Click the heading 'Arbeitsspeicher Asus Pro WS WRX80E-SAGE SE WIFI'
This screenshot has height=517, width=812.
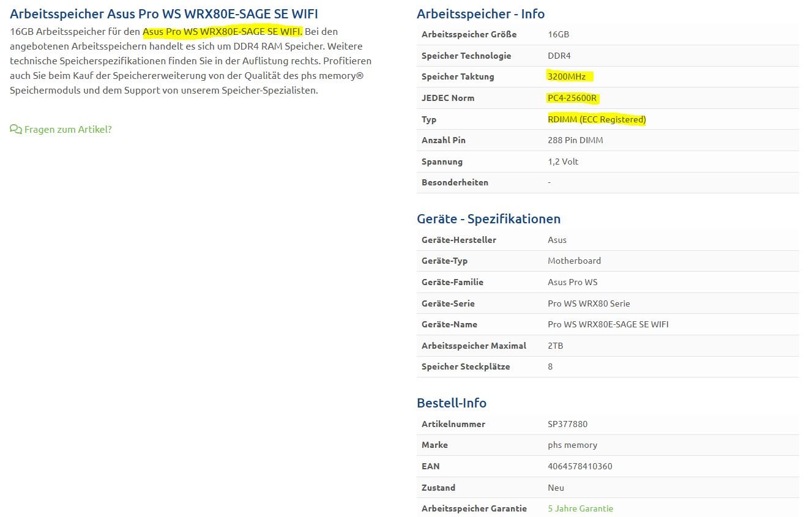[x=164, y=13]
